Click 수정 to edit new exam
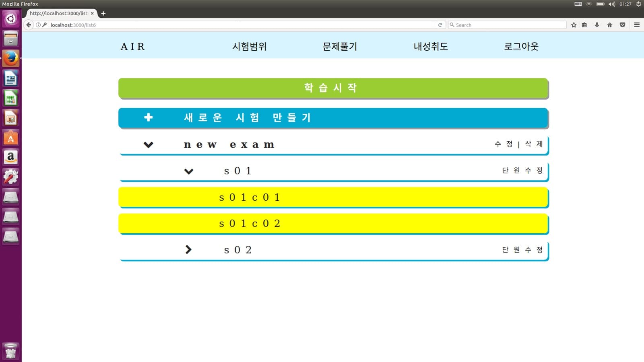Viewport: 644px width, 362px height. [x=504, y=144]
